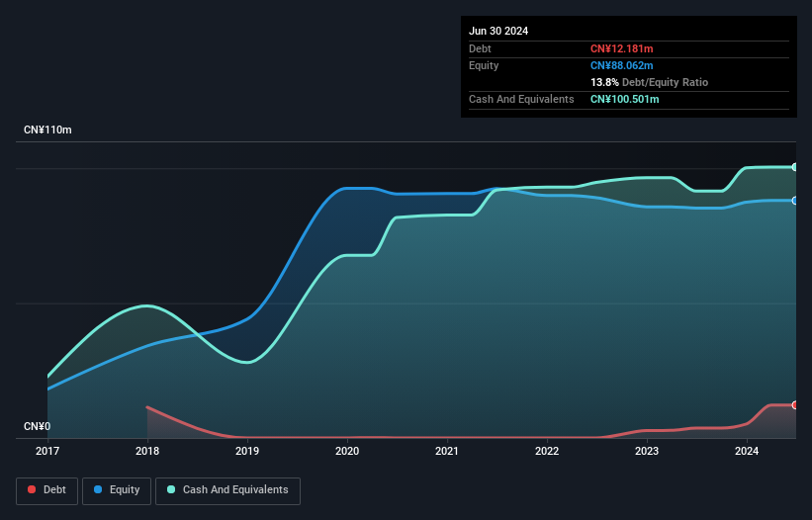Image resolution: width=812 pixels, height=520 pixels.
Task: Toggle the Equity legend button
Action: 117,490
